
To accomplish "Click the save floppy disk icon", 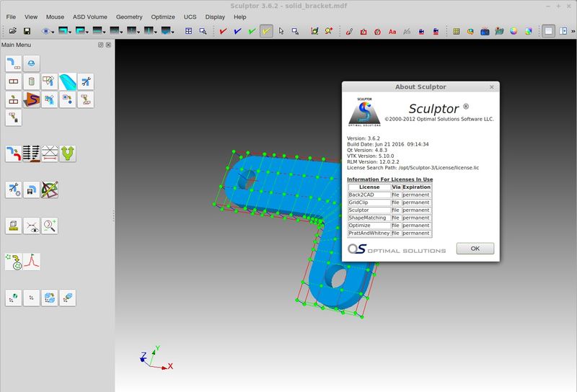I will [27, 31].
